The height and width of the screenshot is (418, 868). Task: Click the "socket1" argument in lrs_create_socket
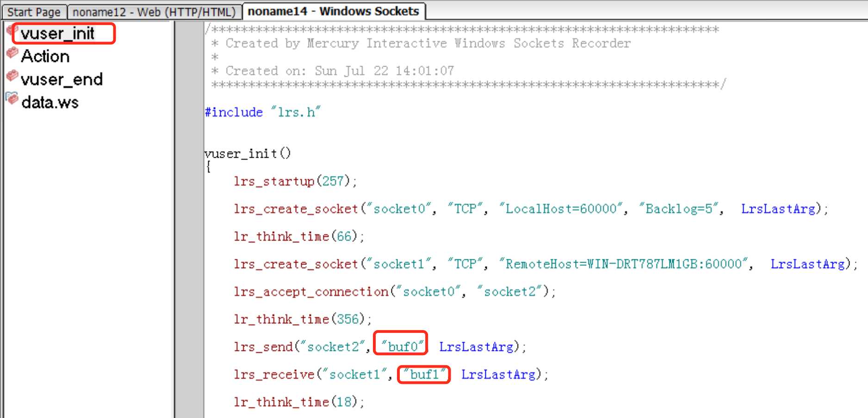[x=399, y=264]
